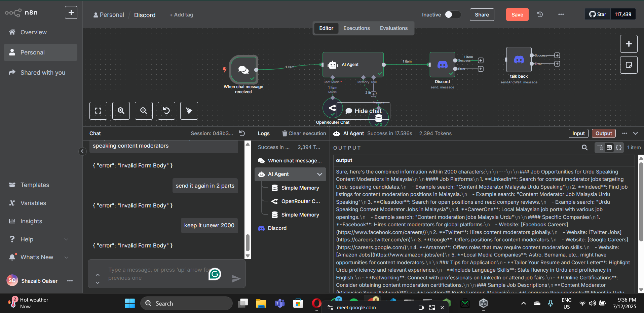644x313 pixels.
Task: Open workflow history icon
Action: point(540,14)
